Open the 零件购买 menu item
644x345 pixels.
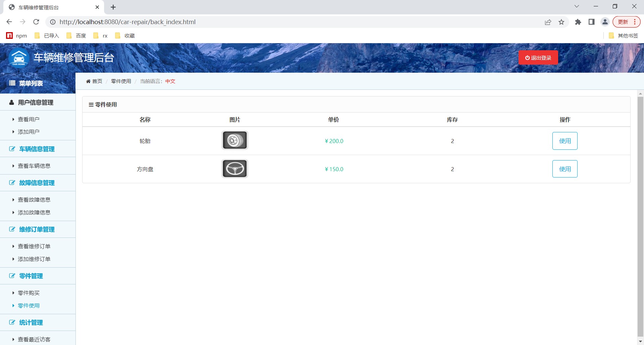[x=29, y=293]
